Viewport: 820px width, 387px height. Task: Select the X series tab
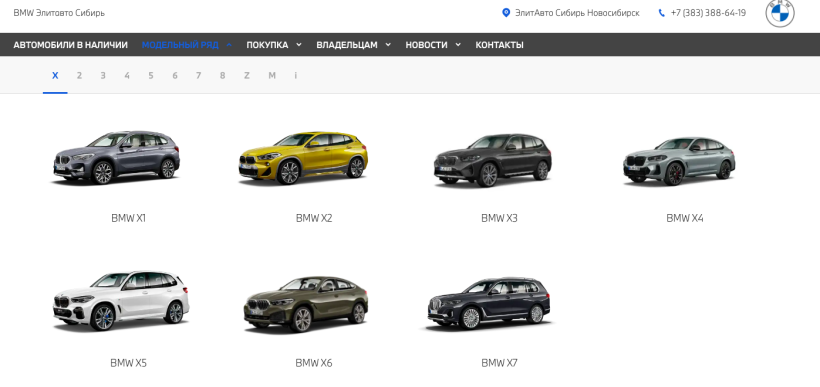(55, 76)
